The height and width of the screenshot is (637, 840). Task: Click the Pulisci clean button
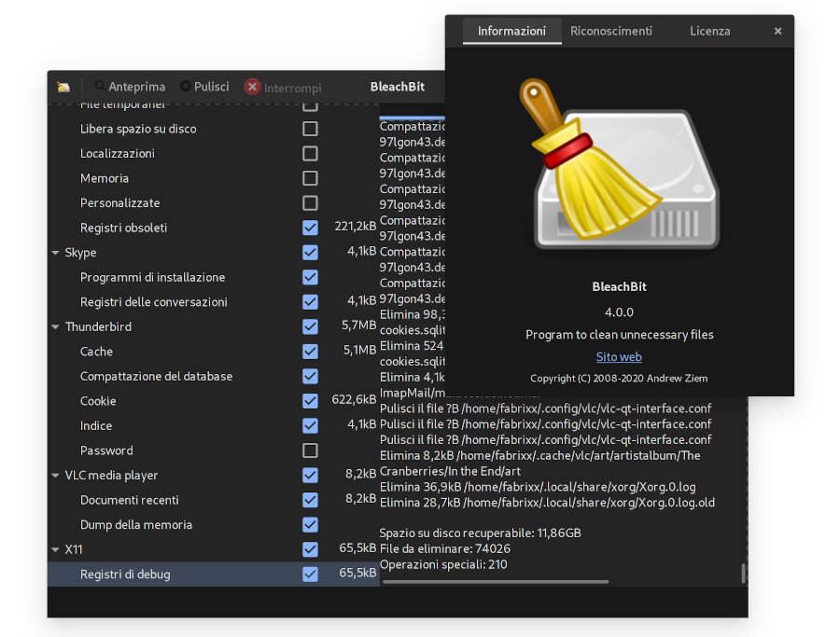coord(205,87)
